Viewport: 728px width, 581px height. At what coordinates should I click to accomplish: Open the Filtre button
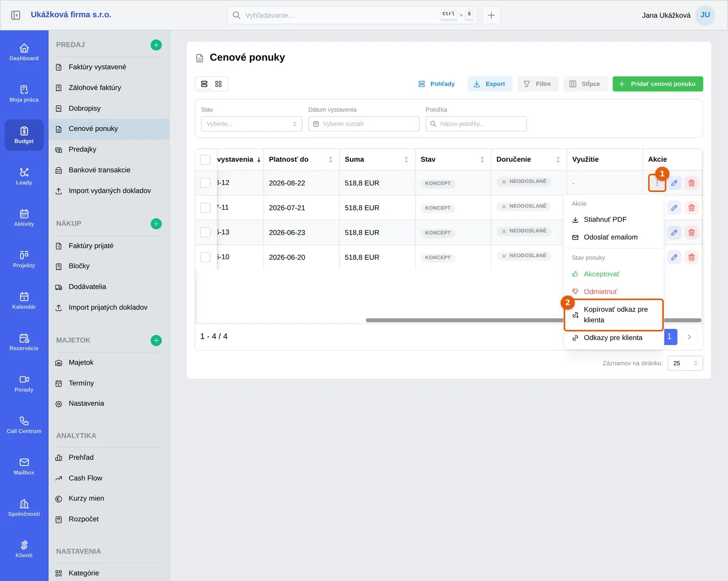click(x=538, y=84)
